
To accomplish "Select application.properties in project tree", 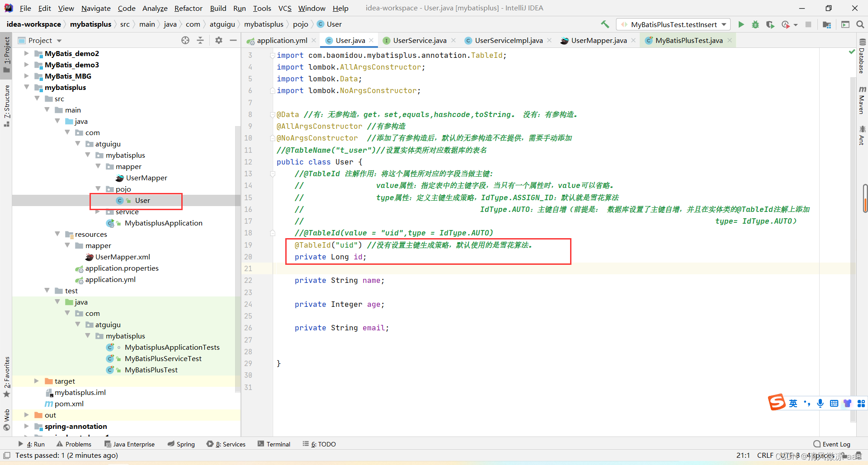I will tap(122, 268).
